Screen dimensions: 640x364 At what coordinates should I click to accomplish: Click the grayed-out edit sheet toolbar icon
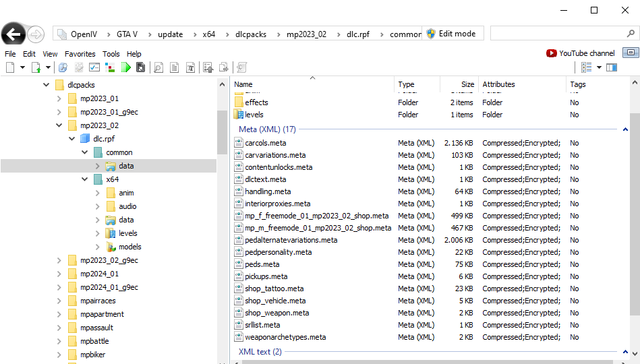(x=79, y=67)
